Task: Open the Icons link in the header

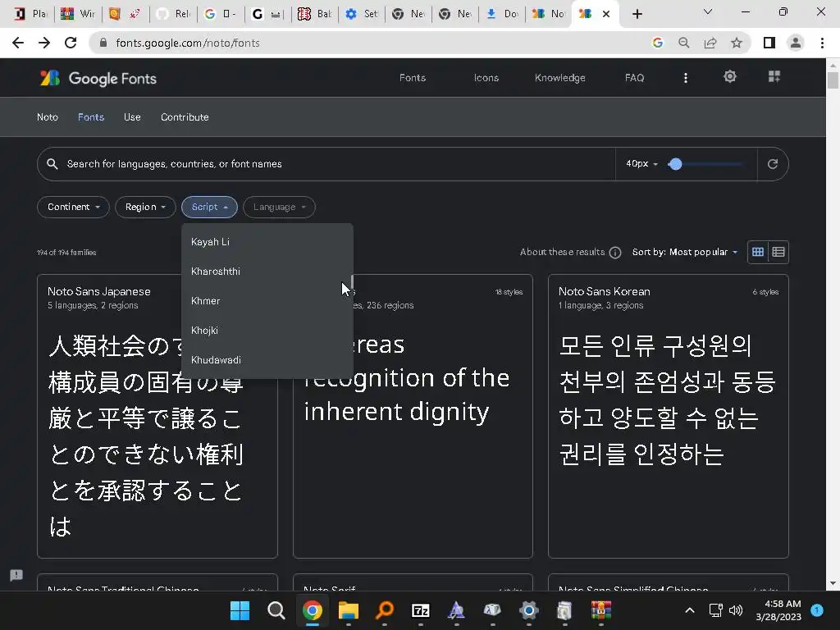Action: (x=486, y=78)
